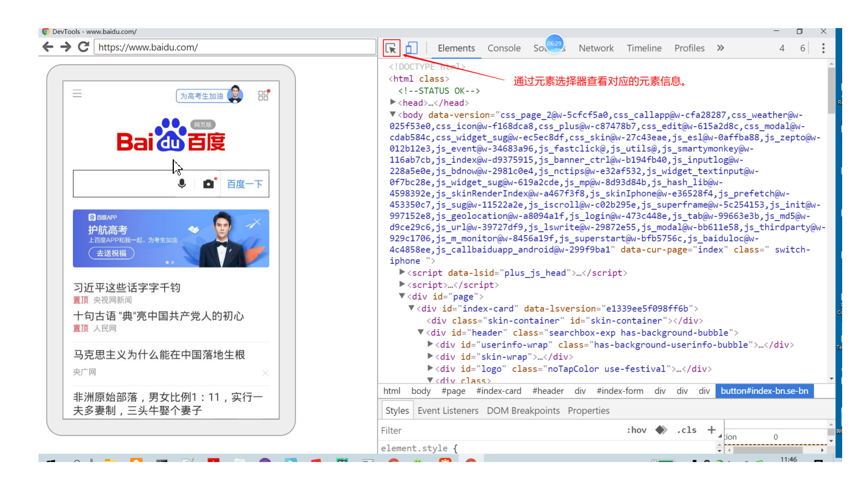Reload the page with the refresh icon

(x=83, y=47)
